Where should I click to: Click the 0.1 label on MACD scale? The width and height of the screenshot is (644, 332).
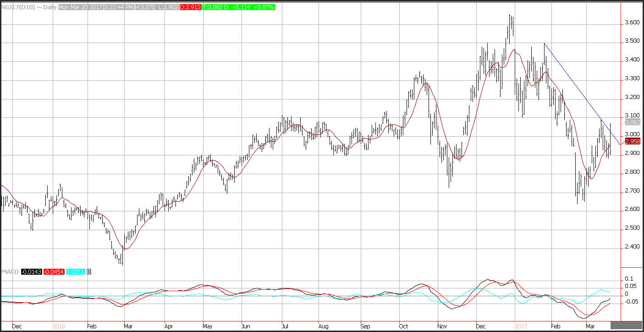[628, 279]
